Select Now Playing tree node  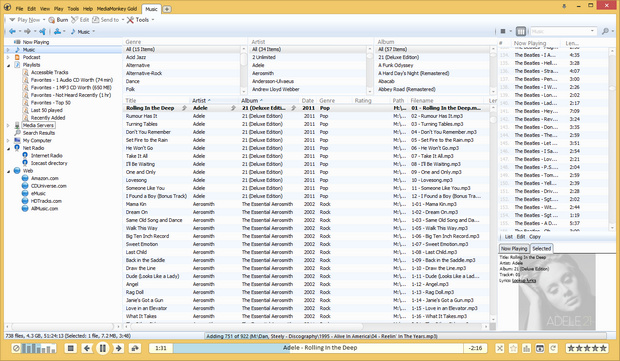pos(36,42)
